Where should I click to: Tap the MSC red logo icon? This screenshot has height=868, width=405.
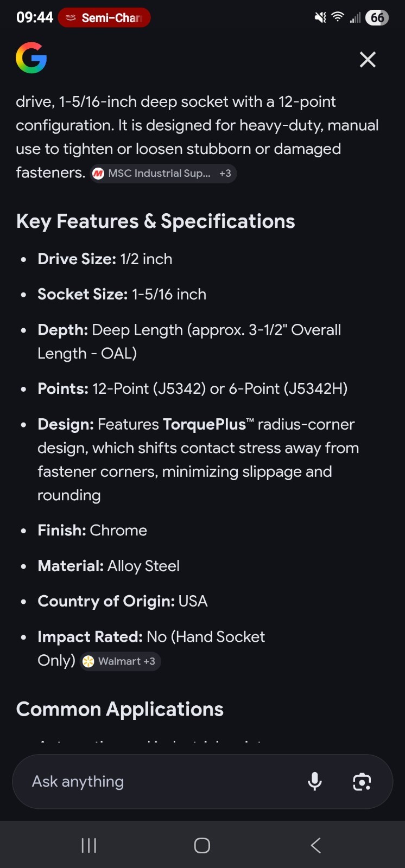click(98, 174)
